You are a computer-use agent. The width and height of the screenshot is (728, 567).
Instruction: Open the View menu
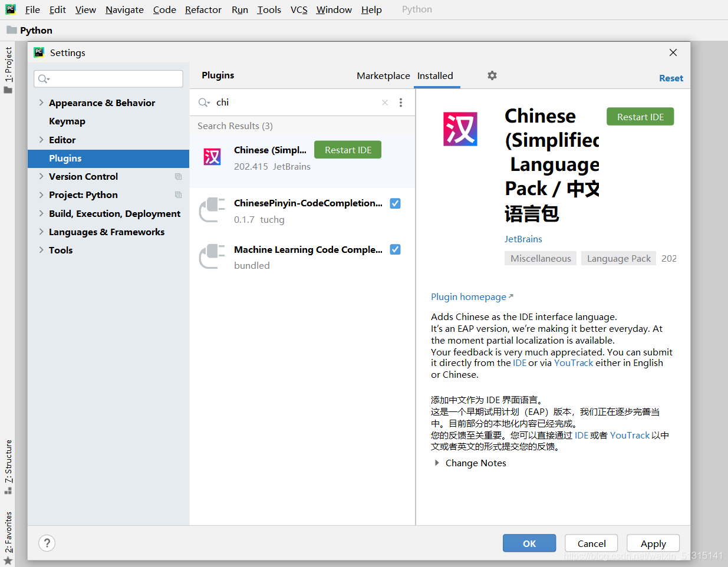pos(85,9)
